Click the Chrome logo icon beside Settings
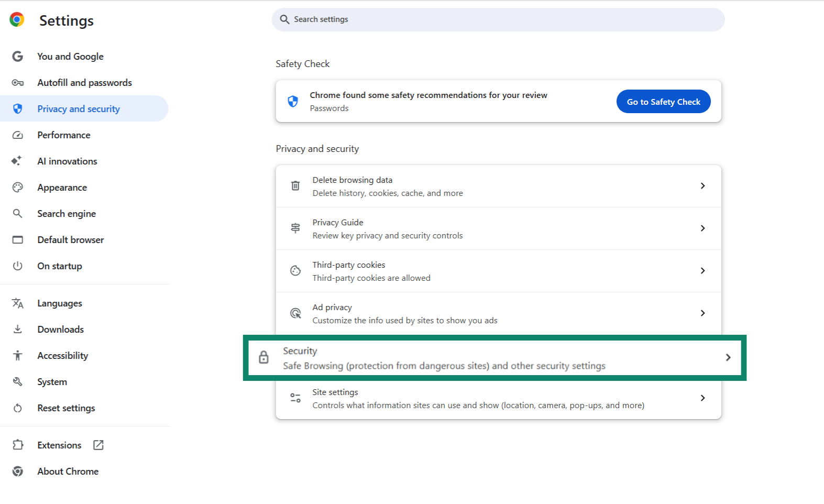 (17, 20)
